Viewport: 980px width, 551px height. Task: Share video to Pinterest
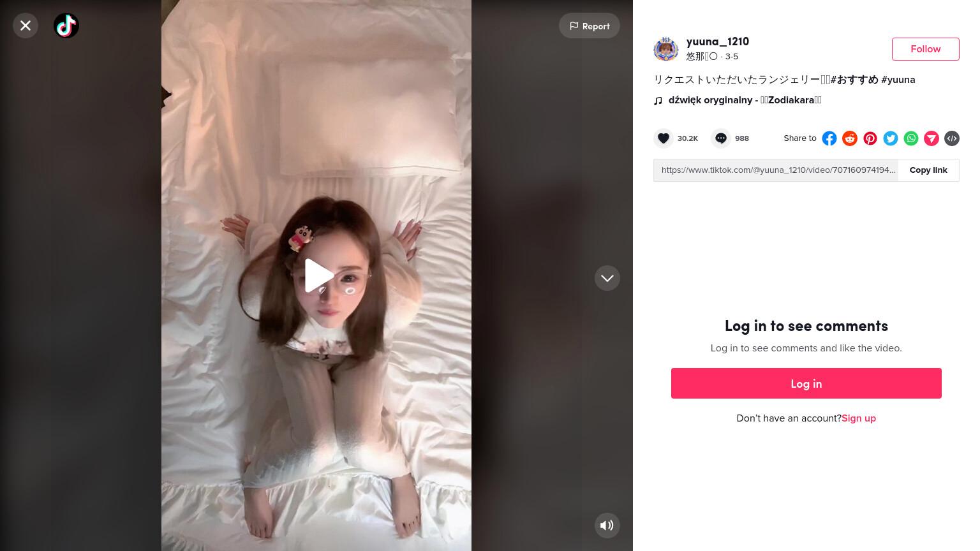[x=870, y=138]
